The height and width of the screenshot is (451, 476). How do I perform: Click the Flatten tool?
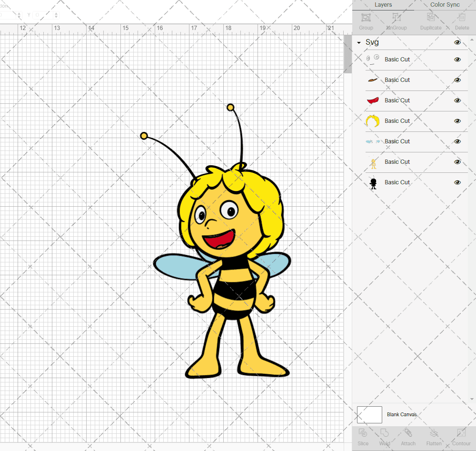(434, 433)
